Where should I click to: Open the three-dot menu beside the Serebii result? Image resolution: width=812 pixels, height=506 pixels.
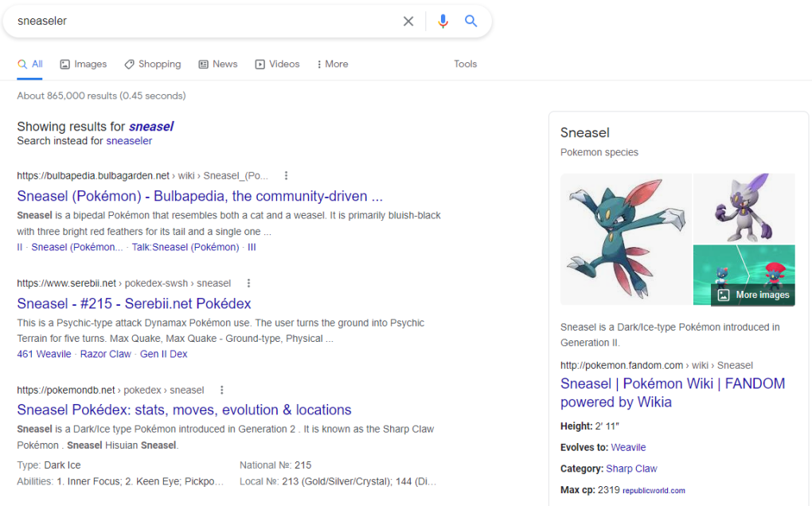point(248,283)
